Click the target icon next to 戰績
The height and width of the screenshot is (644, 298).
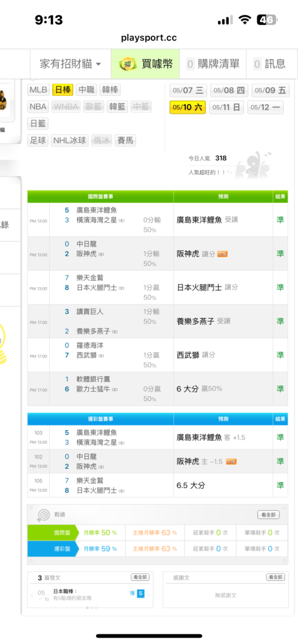[43, 515]
